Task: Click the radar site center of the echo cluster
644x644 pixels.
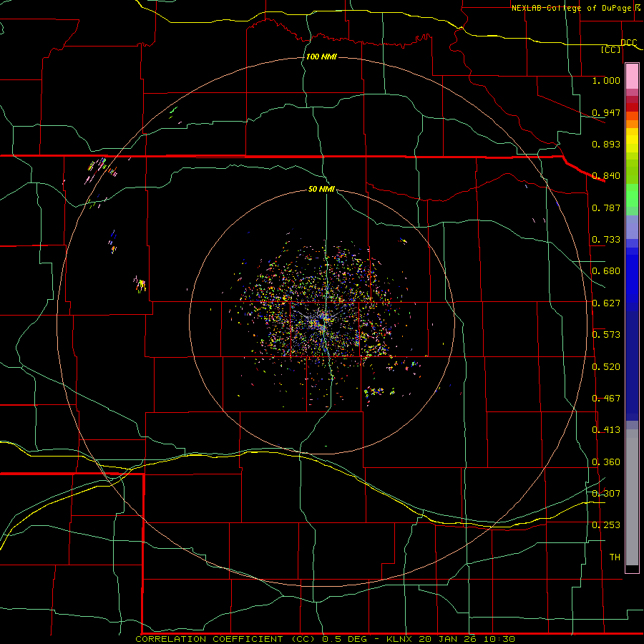Action: click(x=323, y=321)
